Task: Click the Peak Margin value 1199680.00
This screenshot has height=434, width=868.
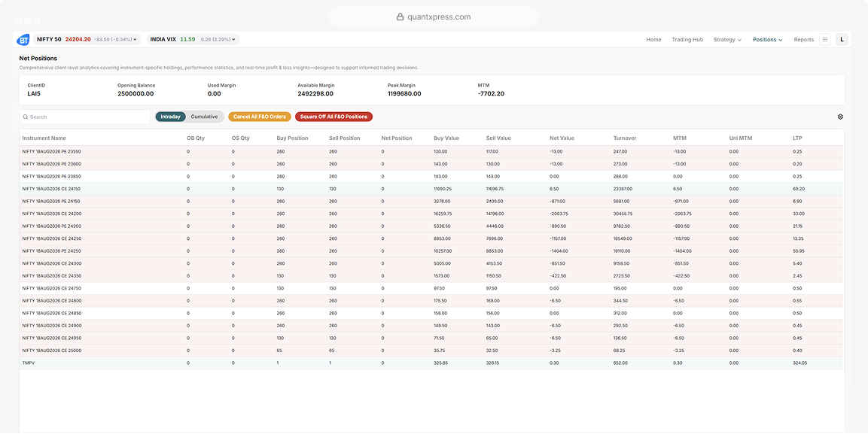Action: [405, 94]
